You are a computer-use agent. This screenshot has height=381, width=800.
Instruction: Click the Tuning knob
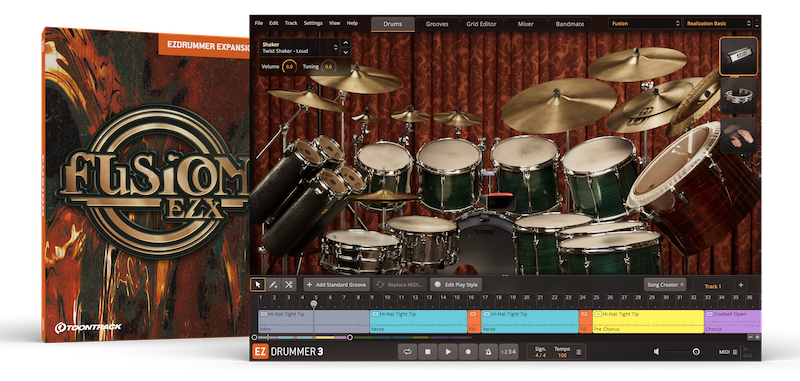click(328, 67)
